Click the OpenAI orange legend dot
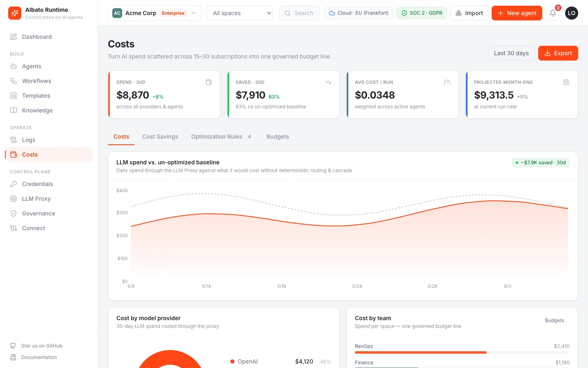Image resolution: width=588 pixels, height=368 pixels. [232, 361]
